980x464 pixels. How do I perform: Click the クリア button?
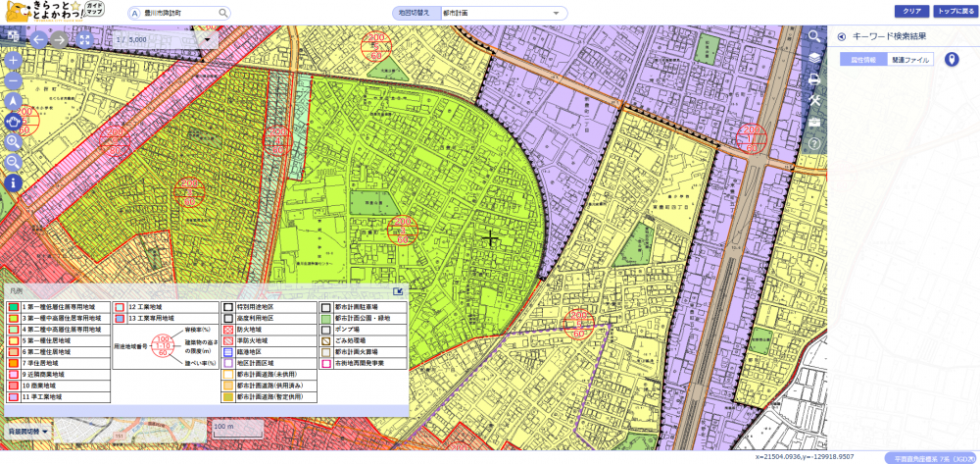[910, 11]
